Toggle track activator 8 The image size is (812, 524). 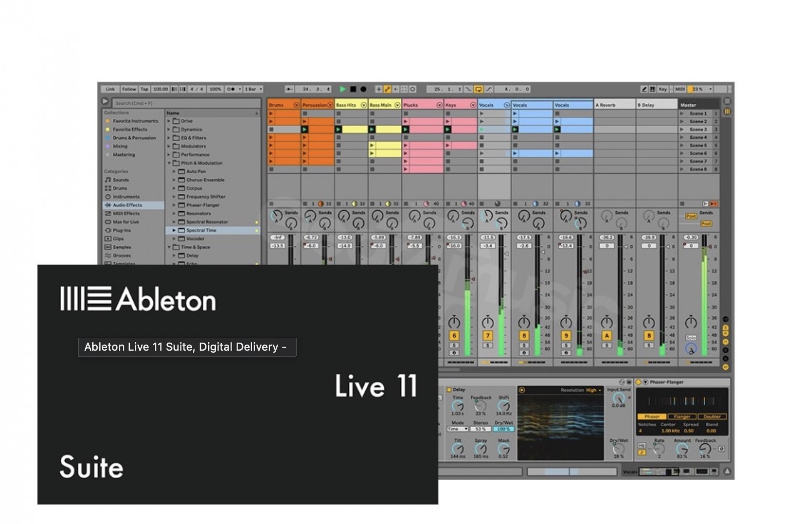524,336
